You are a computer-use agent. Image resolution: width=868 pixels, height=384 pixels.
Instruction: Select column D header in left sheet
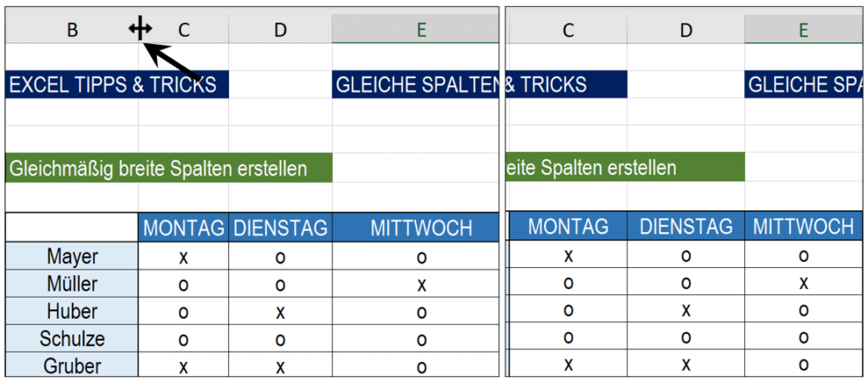(281, 29)
